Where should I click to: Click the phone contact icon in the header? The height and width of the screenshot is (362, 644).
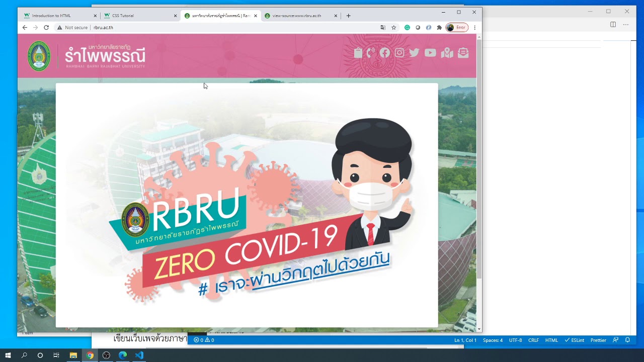[x=371, y=53]
